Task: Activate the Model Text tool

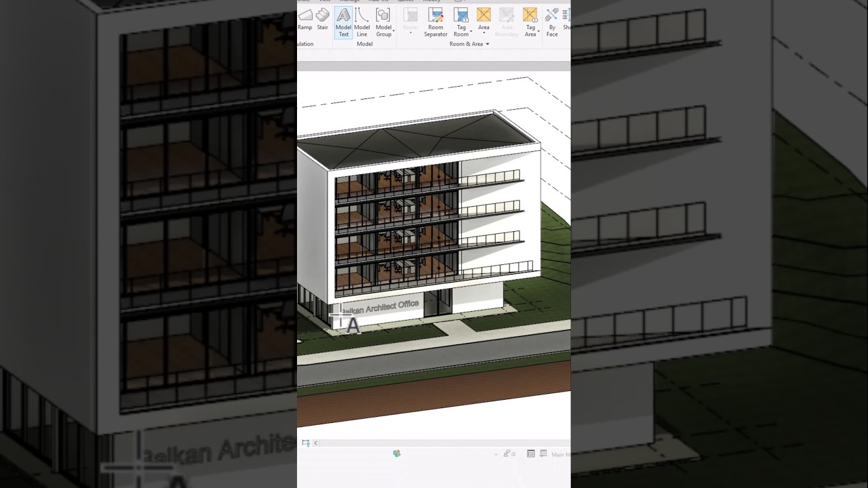Action: coord(343,22)
